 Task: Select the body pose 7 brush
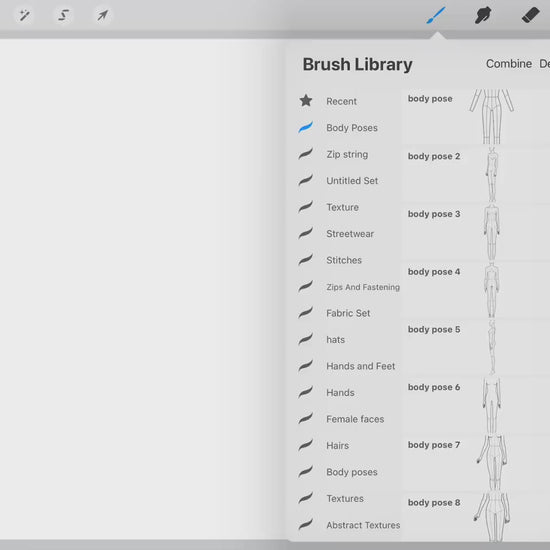point(476,463)
